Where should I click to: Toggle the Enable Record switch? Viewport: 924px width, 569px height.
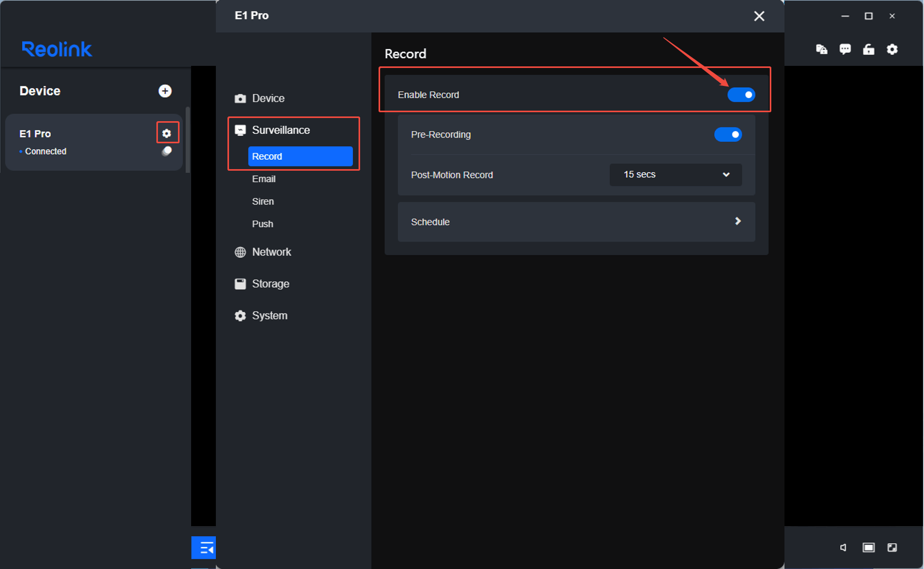pyautogui.click(x=741, y=95)
